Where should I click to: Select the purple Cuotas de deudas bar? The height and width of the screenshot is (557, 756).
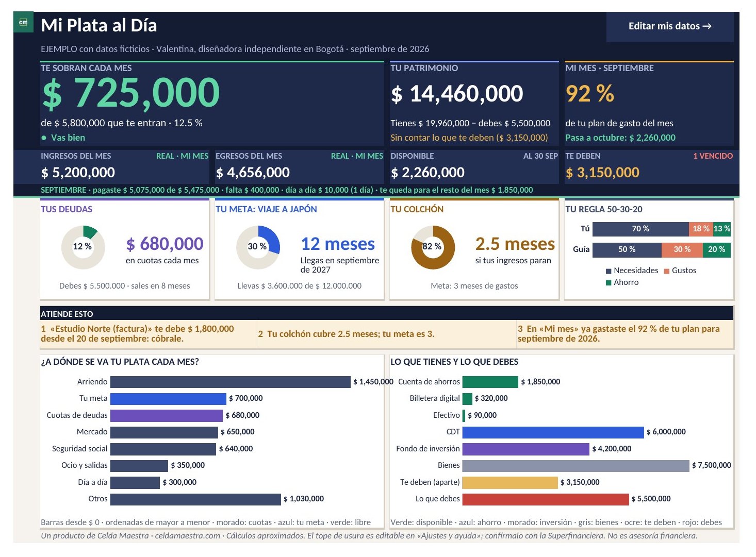point(167,415)
